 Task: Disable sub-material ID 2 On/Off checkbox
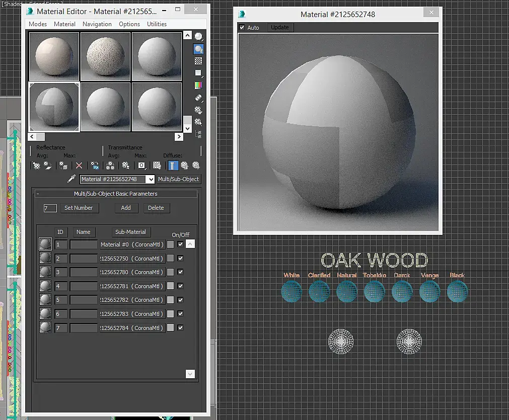[180, 259]
